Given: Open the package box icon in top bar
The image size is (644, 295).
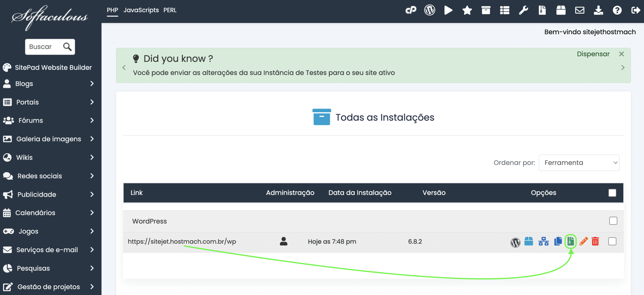Looking at the screenshot, I should coord(561,10).
